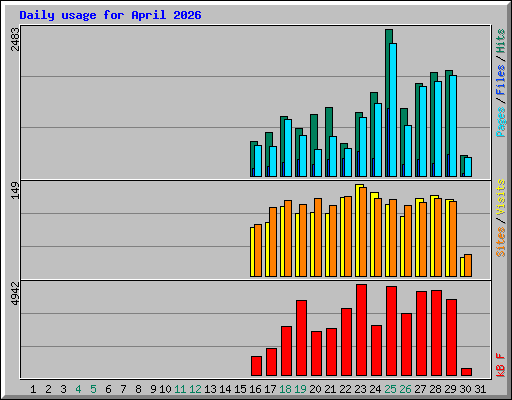Click the orange sites bar for day 20
The image size is (512, 400).
click(x=318, y=237)
